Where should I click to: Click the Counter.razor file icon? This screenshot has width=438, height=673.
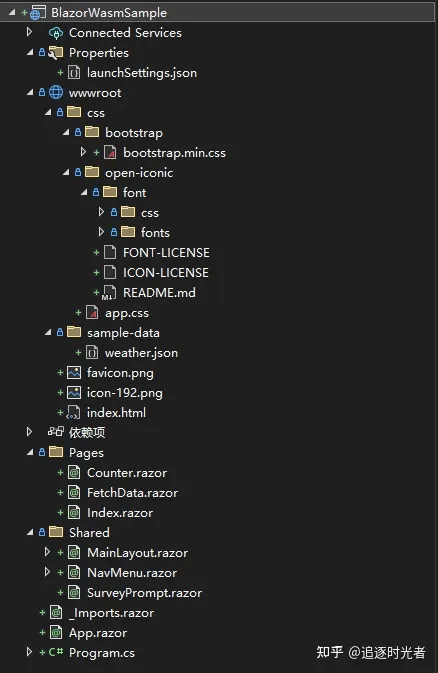click(74, 473)
